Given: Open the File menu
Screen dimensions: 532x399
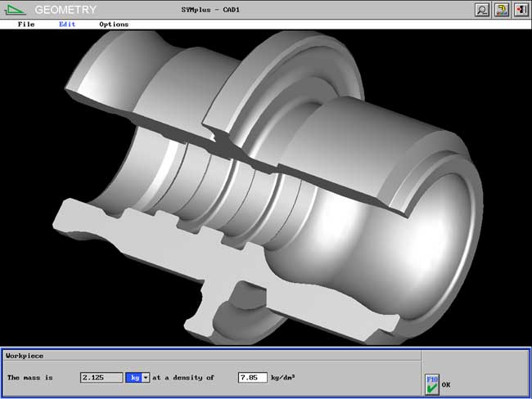Looking at the screenshot, I should (x=26, y=25).
